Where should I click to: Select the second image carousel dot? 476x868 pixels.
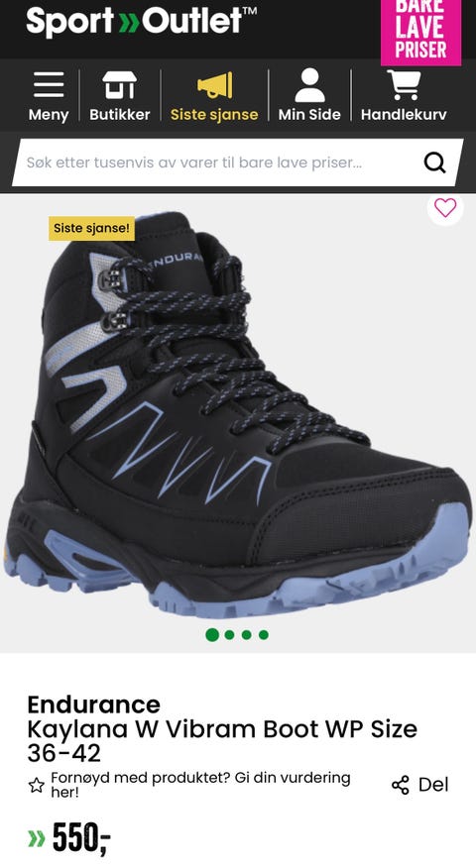tap(229, 635)
